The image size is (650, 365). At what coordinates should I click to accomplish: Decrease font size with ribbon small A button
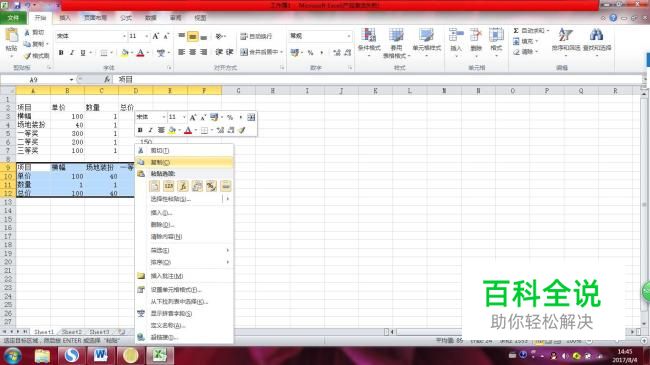(166, 36)
